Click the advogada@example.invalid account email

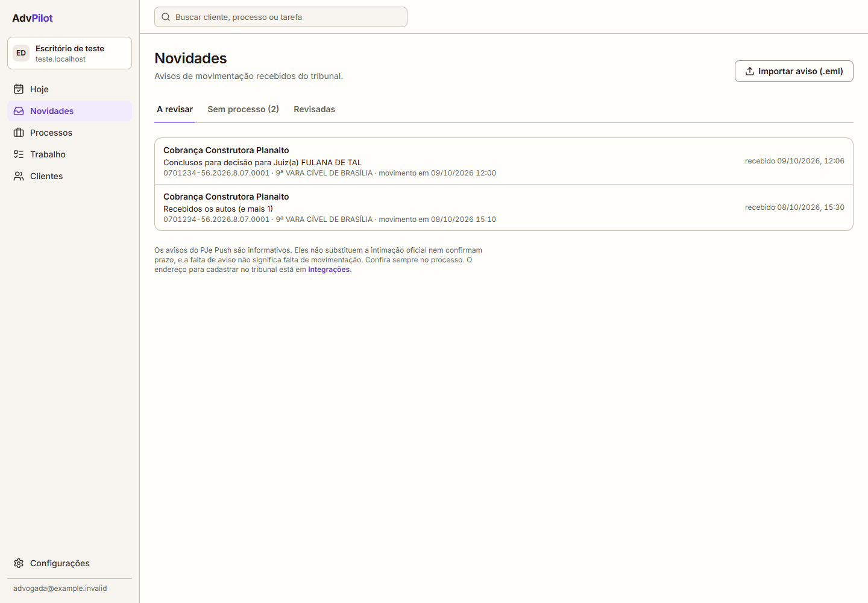pos(60,589)
